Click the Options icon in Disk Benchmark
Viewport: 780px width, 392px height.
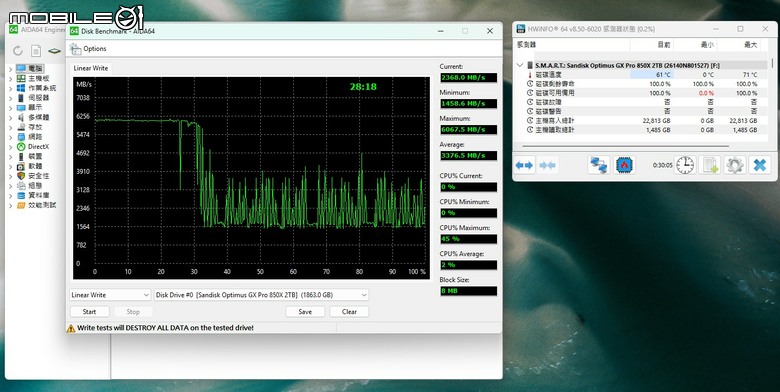pyautogui.click(x=76, y=49)
